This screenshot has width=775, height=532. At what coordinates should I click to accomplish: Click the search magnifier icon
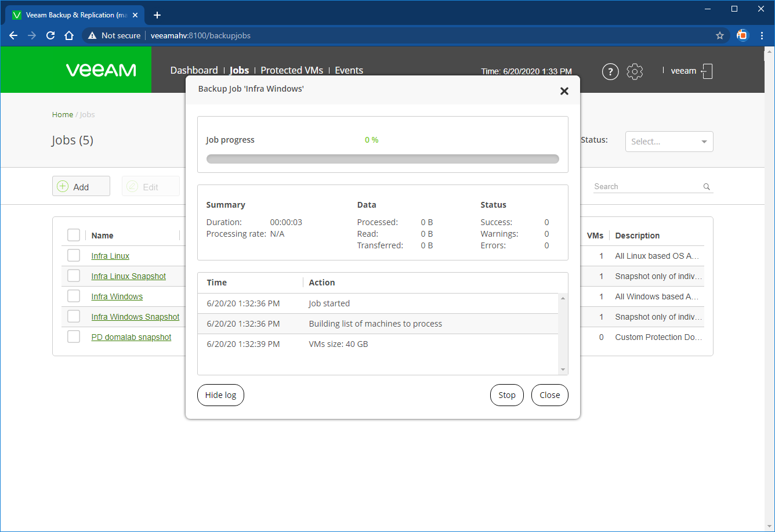706,186
